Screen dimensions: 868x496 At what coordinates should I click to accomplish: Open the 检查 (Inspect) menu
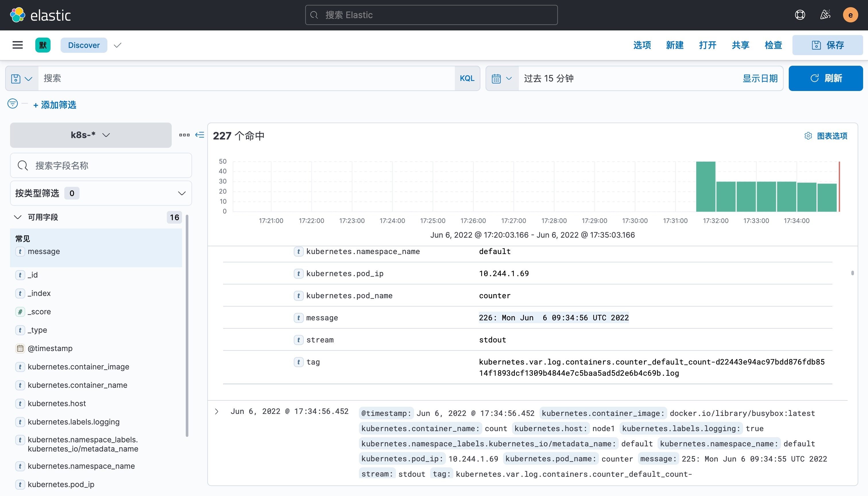tap(773, 45)
